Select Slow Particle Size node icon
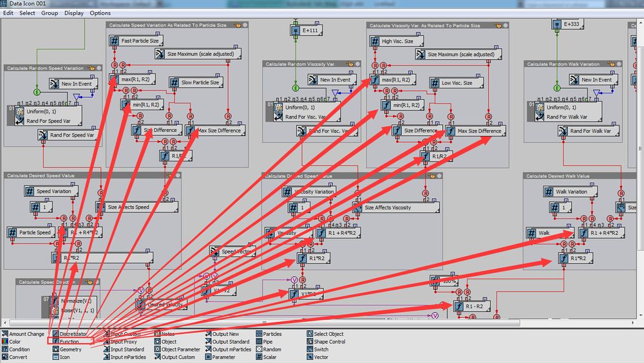This screenshot has height=363, width=644. point(174,82)
